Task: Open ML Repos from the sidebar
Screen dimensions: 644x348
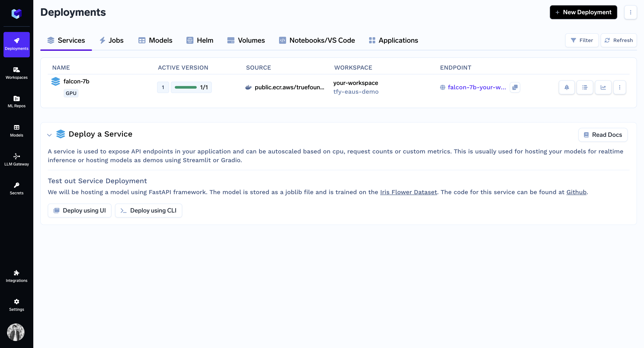Action: pyautogui.click(x=16, y=101)
